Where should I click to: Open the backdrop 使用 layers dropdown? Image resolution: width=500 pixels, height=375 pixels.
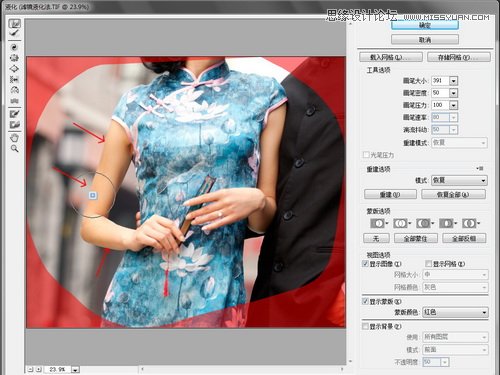(x=455, y=337)
